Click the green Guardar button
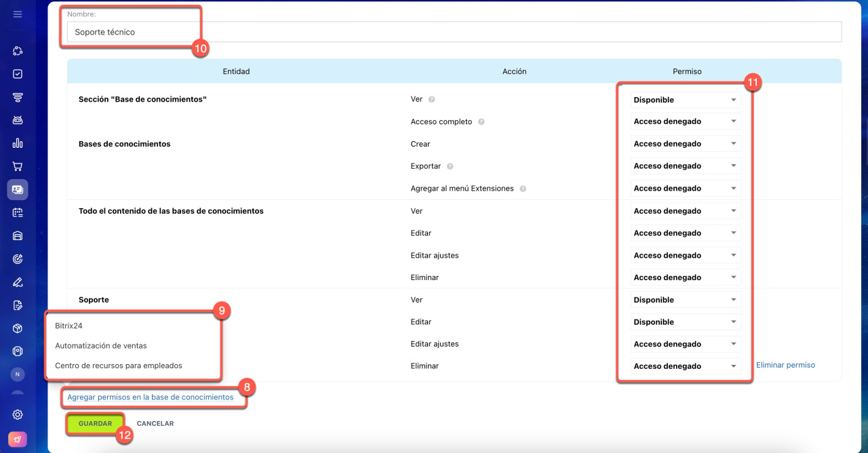This screenshot has width=868, height=453. 96,423
